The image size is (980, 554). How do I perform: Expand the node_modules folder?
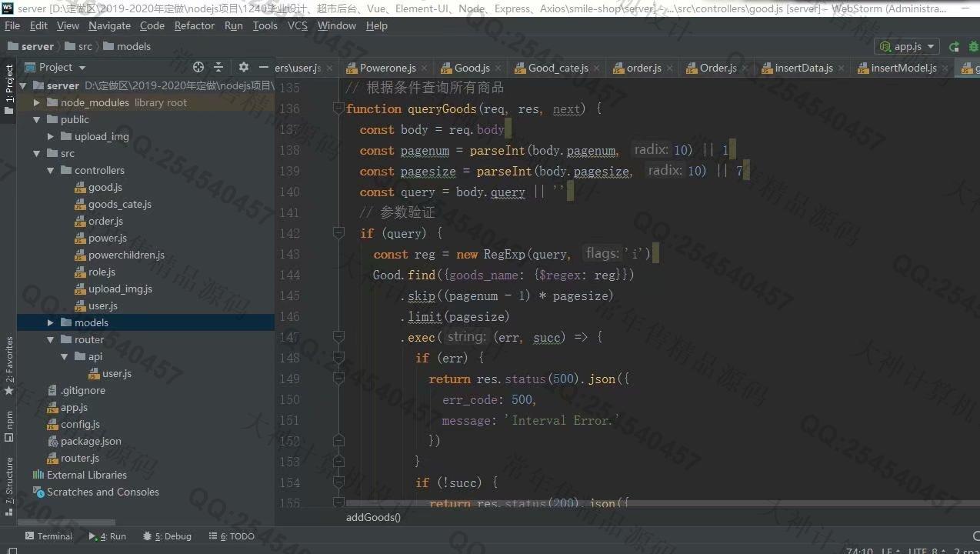point(36,102)
